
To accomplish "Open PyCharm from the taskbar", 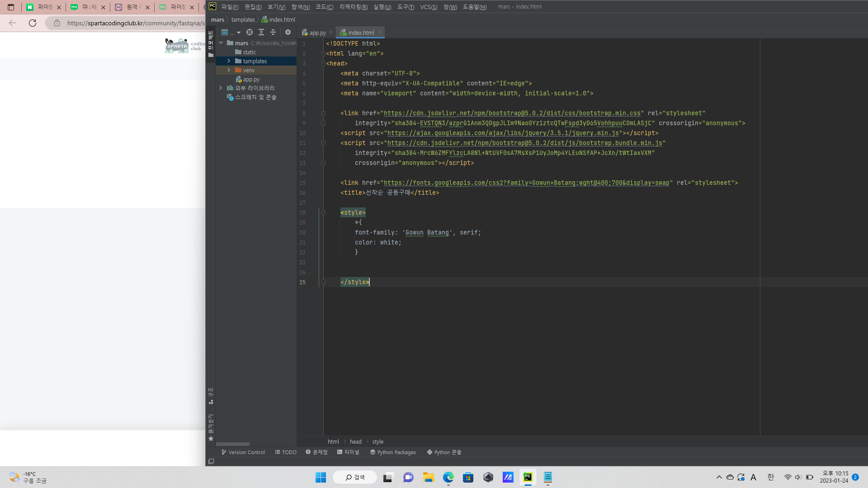I will (x=528, y=477).
